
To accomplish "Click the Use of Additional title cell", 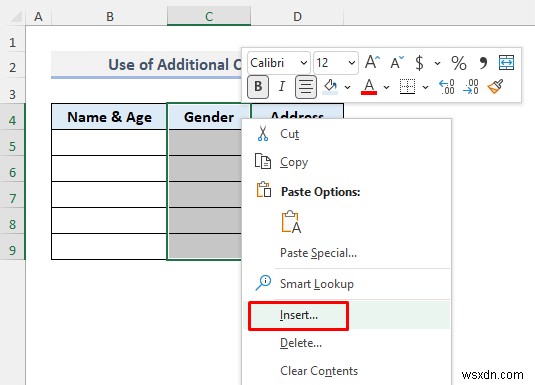I will click(x=147, y=65).
